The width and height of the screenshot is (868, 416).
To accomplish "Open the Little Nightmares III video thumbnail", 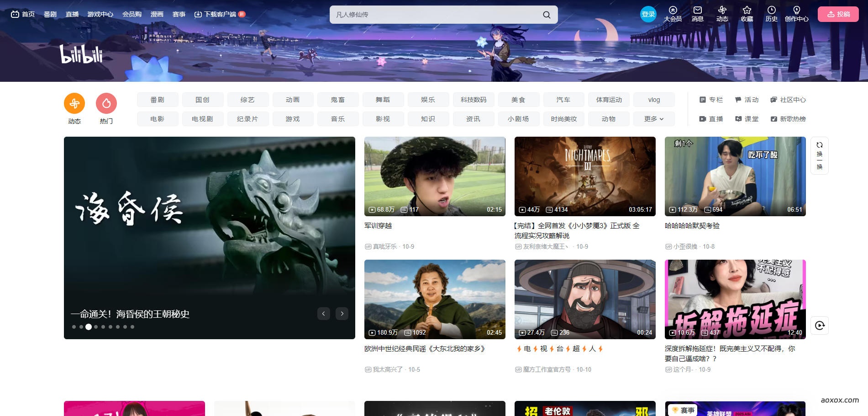I will coord(585,176).
